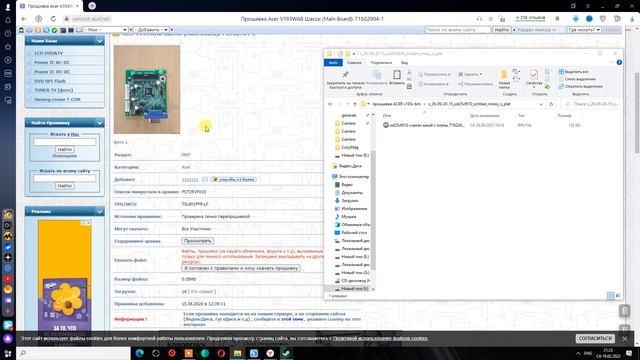
Task: Switch Explorer to large icons view toggle
Action: pyautogui.click(x=618, y=296)
